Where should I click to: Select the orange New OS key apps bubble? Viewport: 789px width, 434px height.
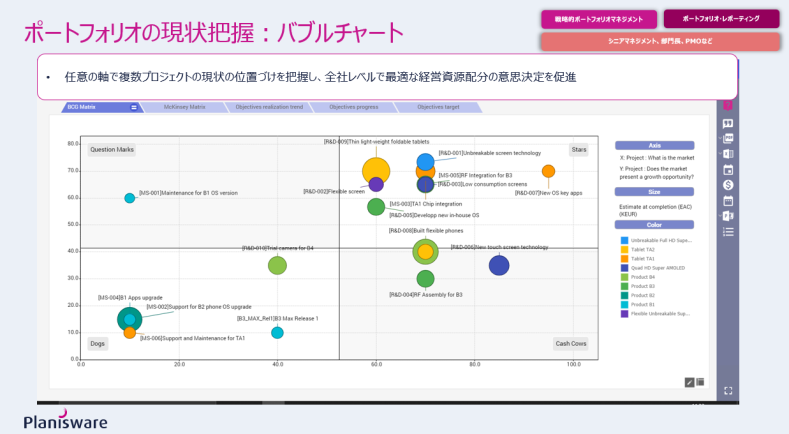pos(548,171)
